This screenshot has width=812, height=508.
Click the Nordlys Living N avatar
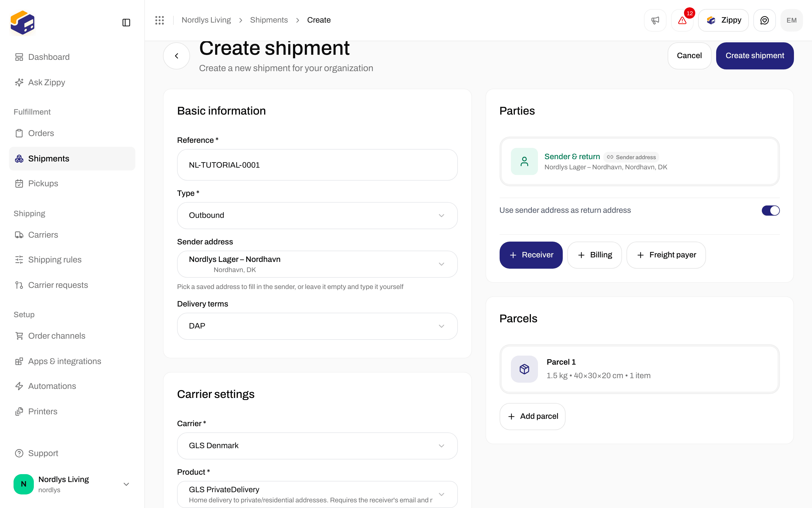pos(23,484)
